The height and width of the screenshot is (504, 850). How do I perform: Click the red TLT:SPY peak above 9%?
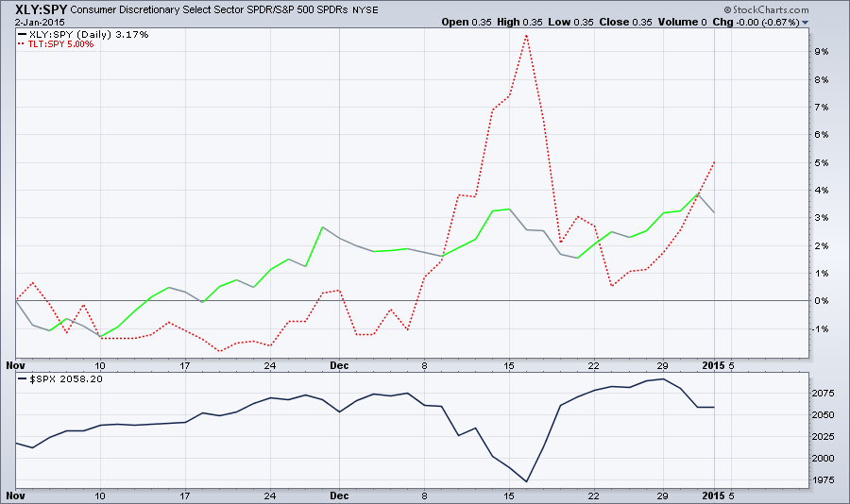(x=526, y=36)
